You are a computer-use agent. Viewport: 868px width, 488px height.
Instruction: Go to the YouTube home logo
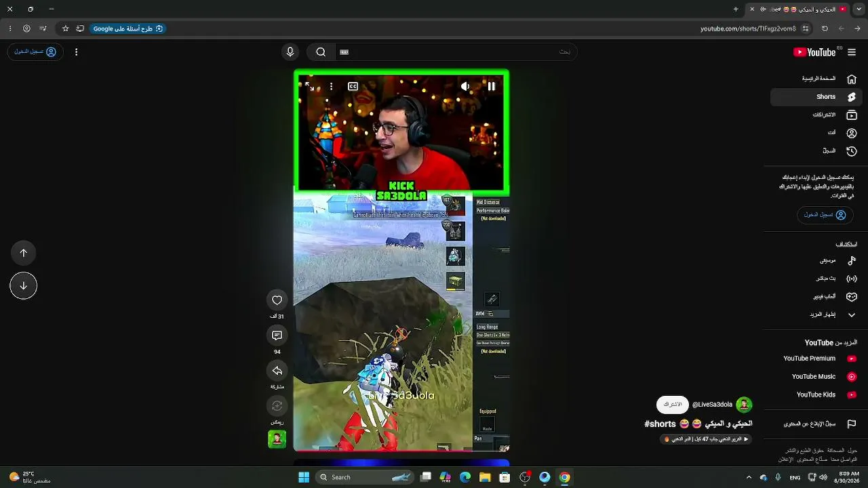[814, 52]
